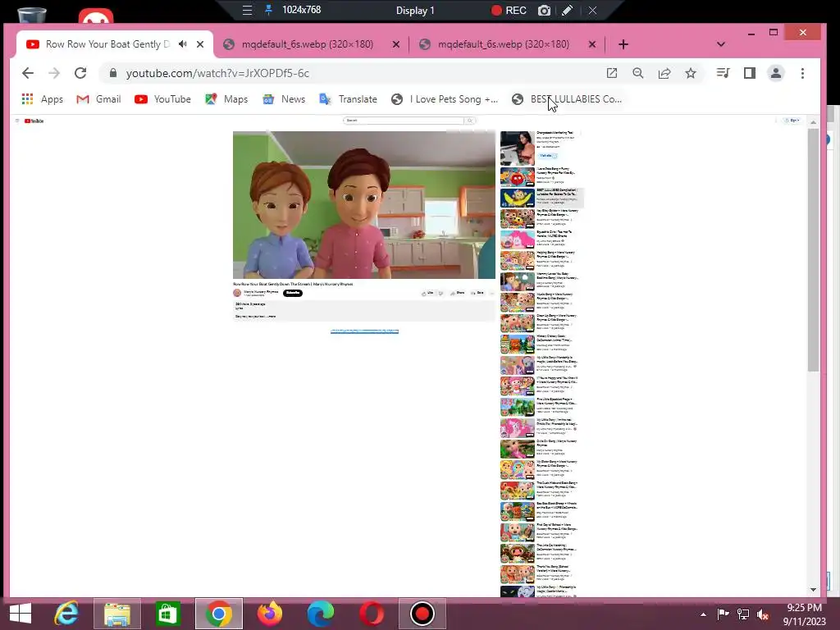Dismiss the recorder toolbar with its X

pos(592,10)
